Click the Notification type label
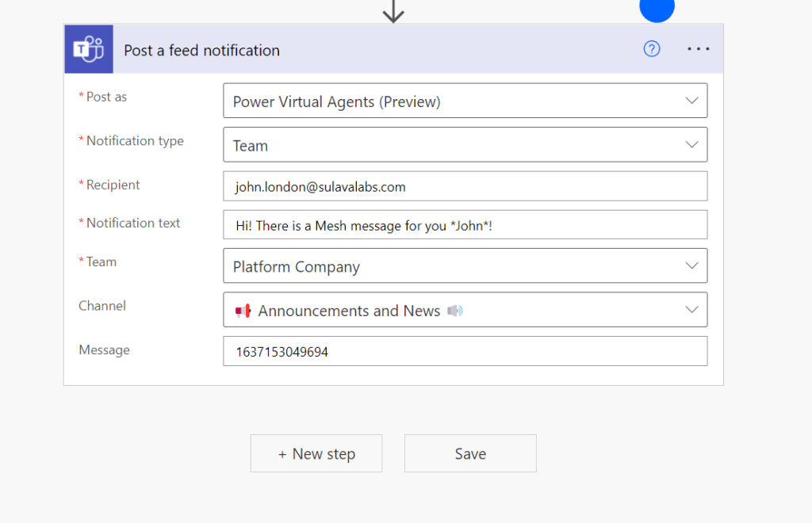Image resolution: width=812 pixels, height=523 pixels. tap(135, 141)
